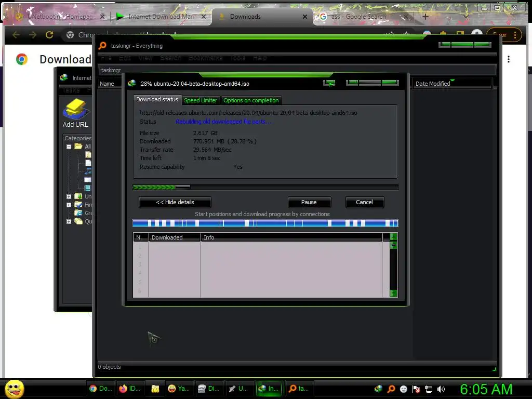Select the Grabber projects icon
532x399 pixels.
click(x=78, y=212)
